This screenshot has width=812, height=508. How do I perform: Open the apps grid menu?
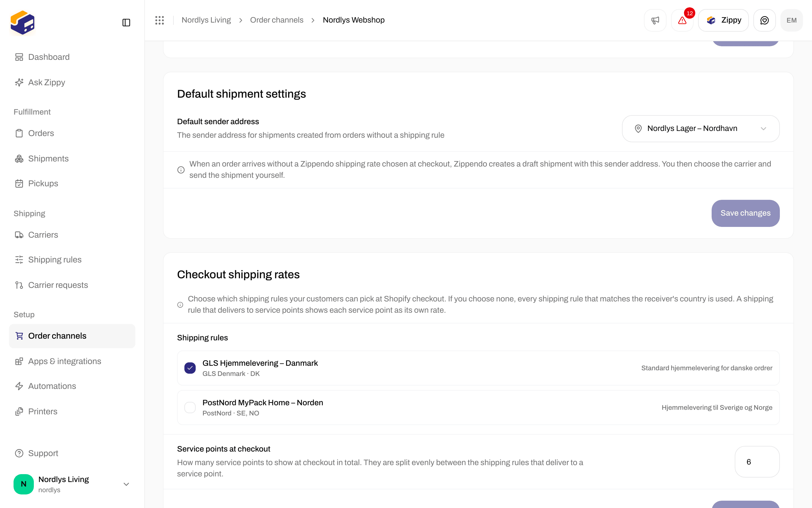[160, 20]
